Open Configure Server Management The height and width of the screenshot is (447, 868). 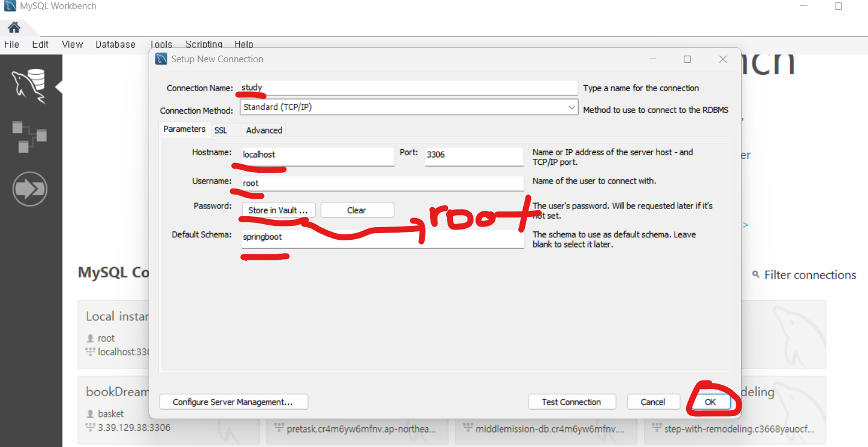(x=233, y=402)
